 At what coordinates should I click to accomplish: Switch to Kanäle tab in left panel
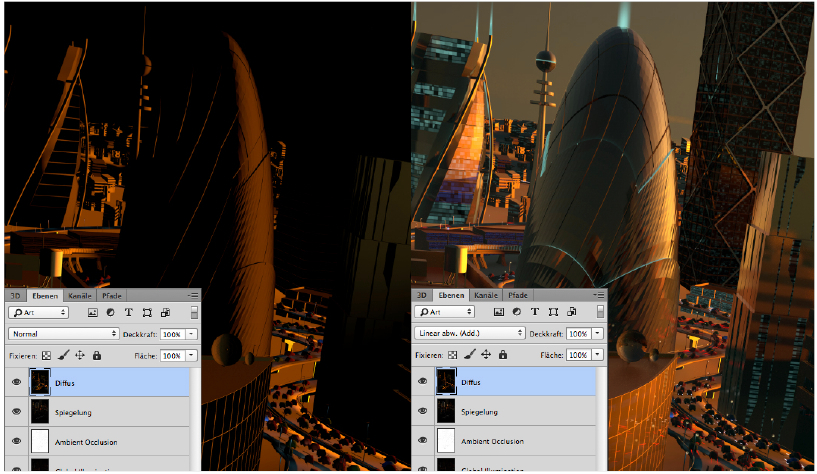click(80, 296)
